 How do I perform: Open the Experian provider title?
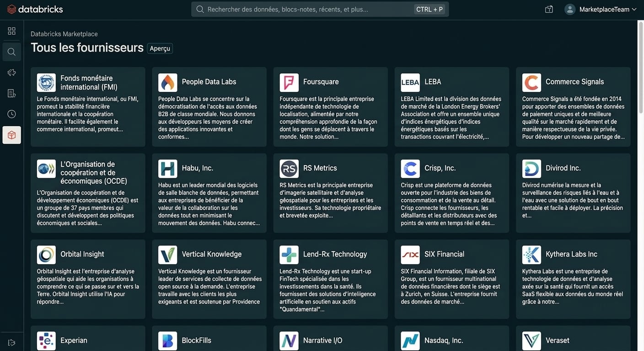[74, 340]
